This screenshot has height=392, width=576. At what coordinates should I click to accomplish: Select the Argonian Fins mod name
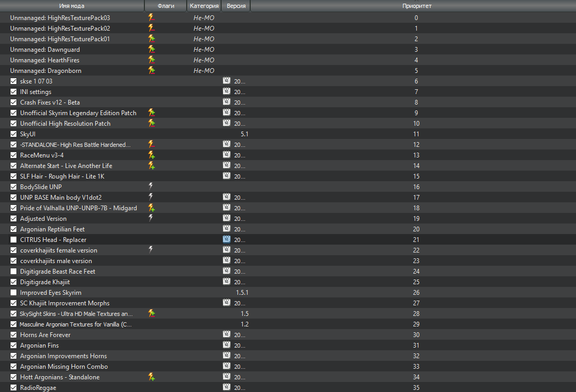tap(39, 346)
